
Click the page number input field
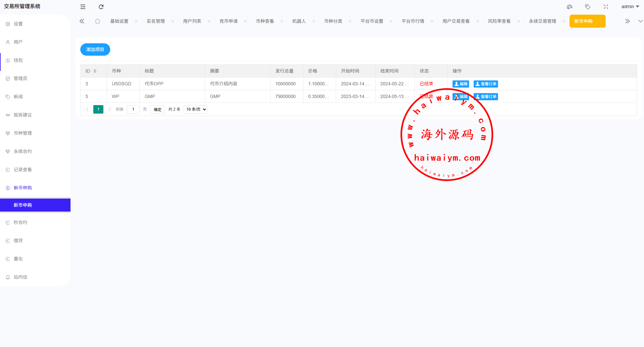pyautogui.click(x=133, y=109)
